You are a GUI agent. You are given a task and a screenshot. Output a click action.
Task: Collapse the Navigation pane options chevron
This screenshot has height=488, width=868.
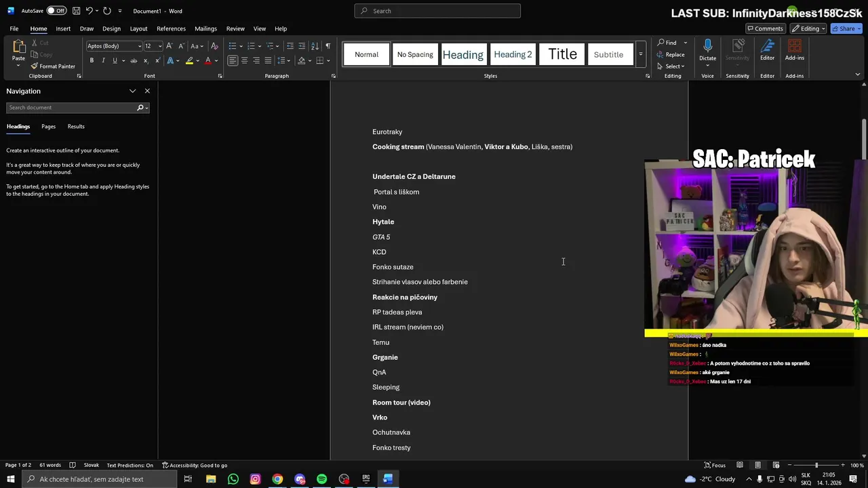pos(132,91)
